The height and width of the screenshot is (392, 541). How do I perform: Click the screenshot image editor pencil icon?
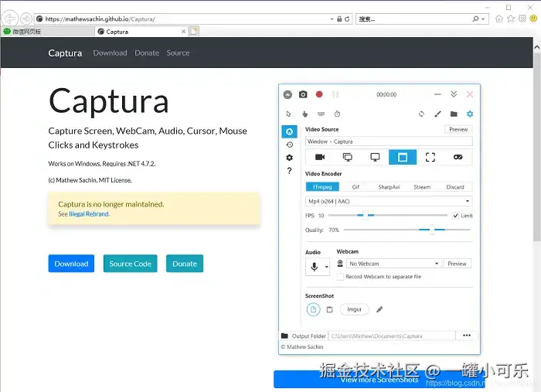(x=379, y=309)
